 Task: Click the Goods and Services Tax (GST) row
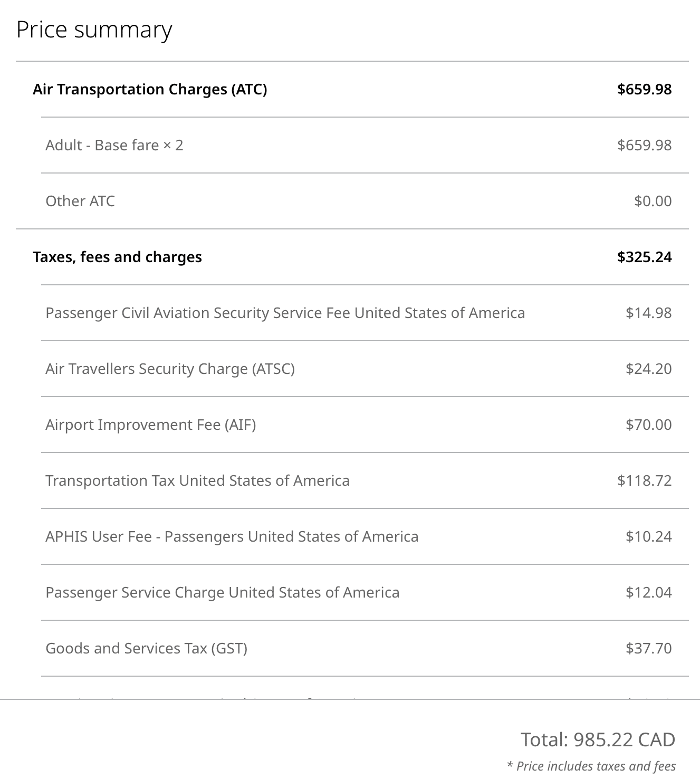click(x=146, y=648)
